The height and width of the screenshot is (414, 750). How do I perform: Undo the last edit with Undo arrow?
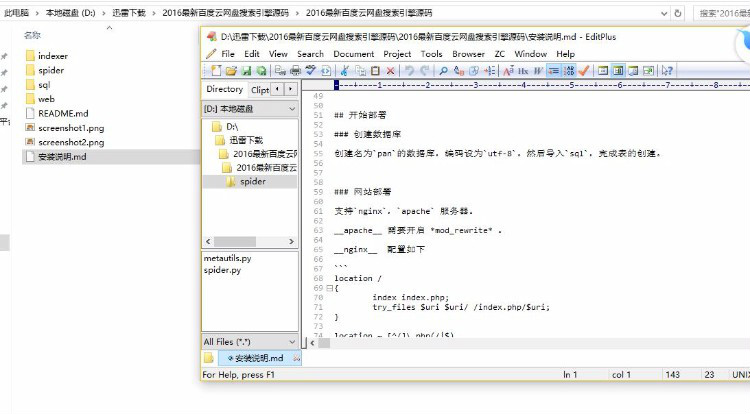pyautogui.click(x=409, y=71)
